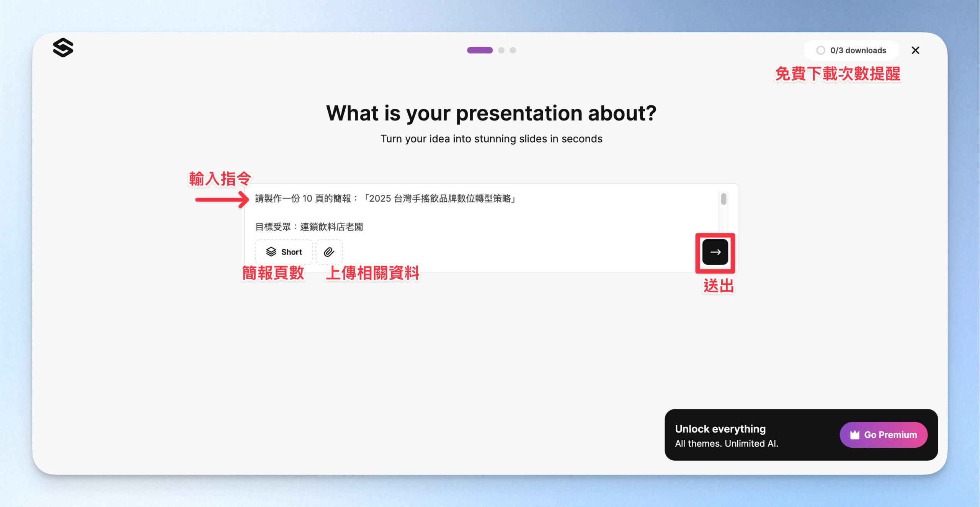Screen dimensions: 980x507
Task: Close the dialog with the X icon
Action: pyautogui.click(x=915, y=51)
